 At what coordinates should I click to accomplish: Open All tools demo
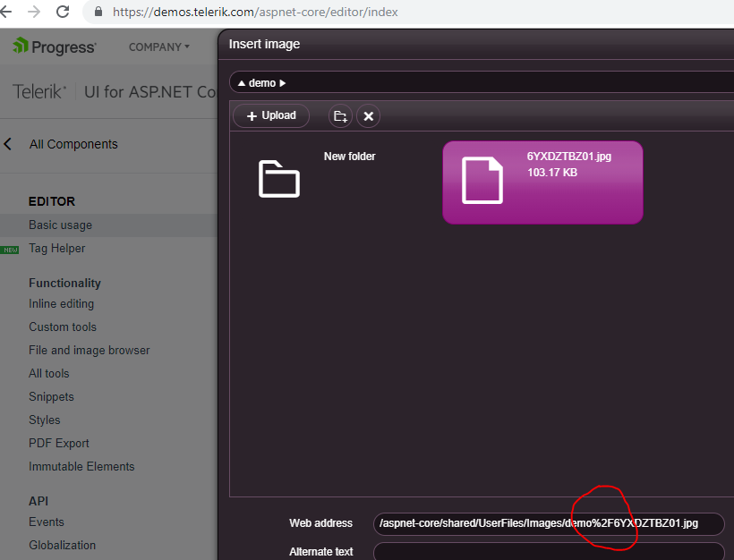[49, 373]
